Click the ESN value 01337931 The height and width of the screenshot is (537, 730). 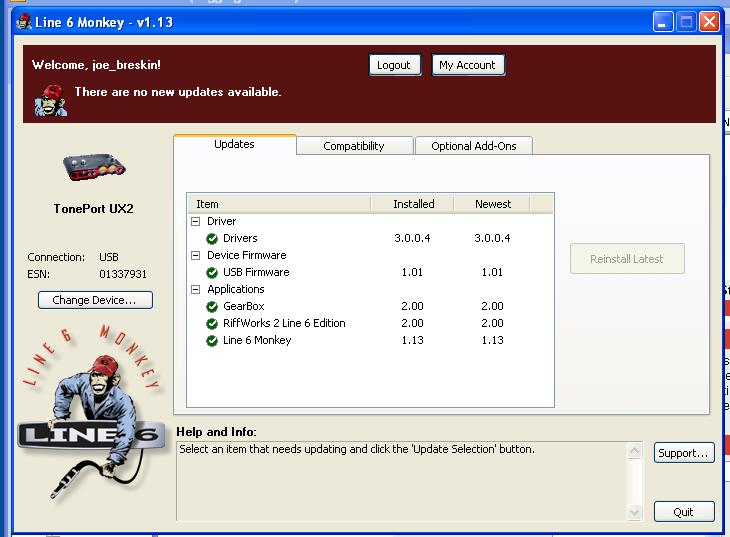[x=123, y=274]
